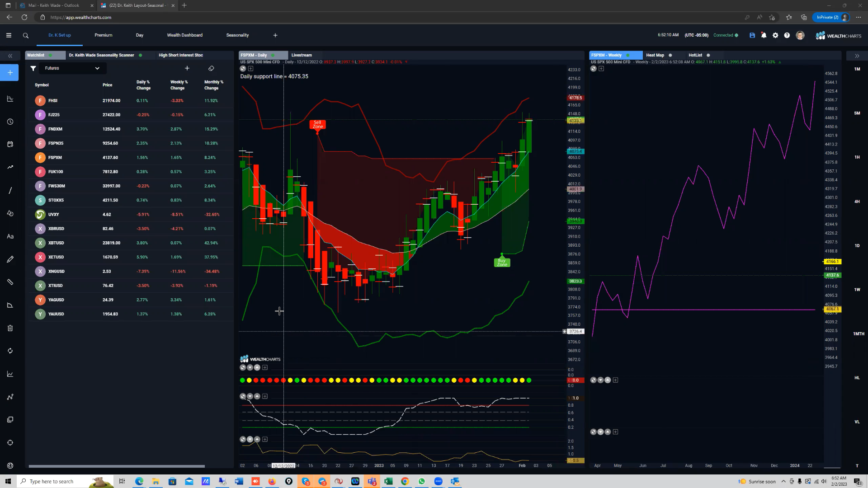Viewport: 868px width, 488px height.
Task: Click the watchlist filter funnel icon
Action: coord(33,68)
